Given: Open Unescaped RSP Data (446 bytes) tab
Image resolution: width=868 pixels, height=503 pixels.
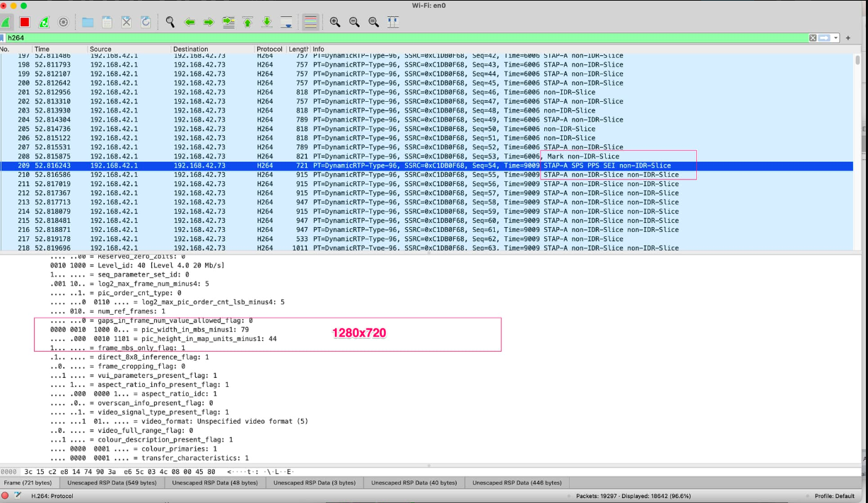Looking at the screenshot, I should point(517,482).
